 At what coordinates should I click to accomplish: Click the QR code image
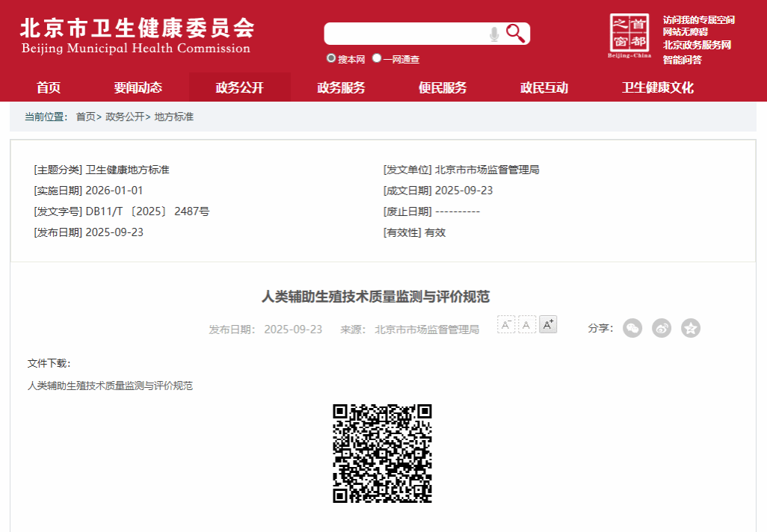click(x=383, y=452)
